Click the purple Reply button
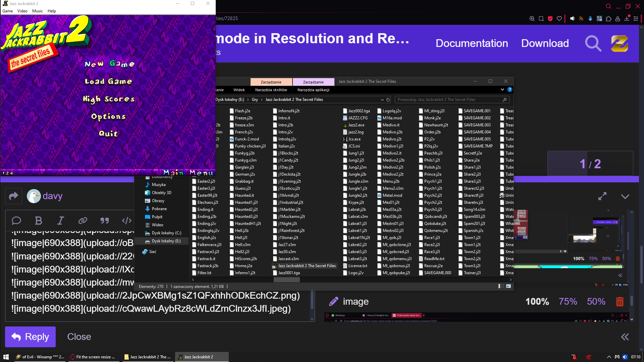This screenshot has height=362, width=644. [x=30, y=337]
